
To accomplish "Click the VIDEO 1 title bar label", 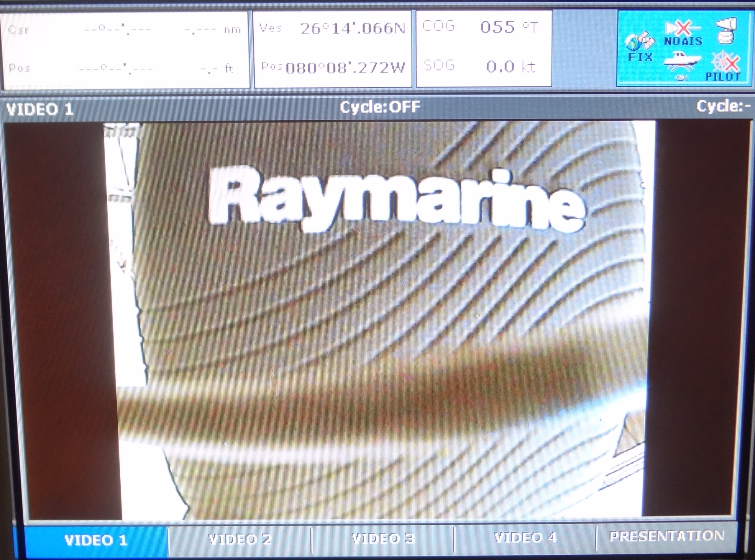I will [40, 109].
